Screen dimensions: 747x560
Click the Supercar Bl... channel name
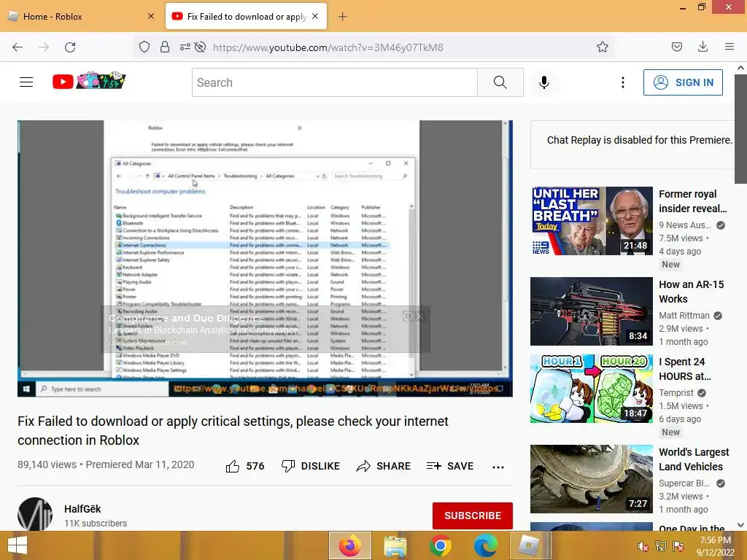tap(684, 483)
